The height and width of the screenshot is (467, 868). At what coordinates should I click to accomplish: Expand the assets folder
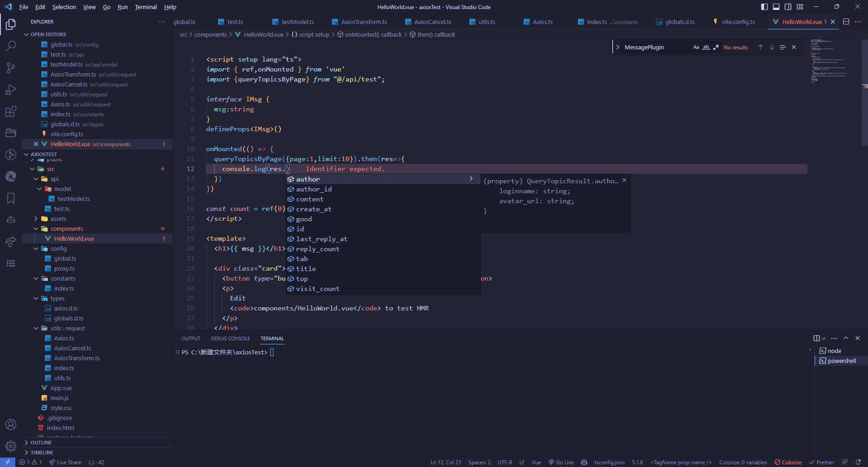(36, 219)
